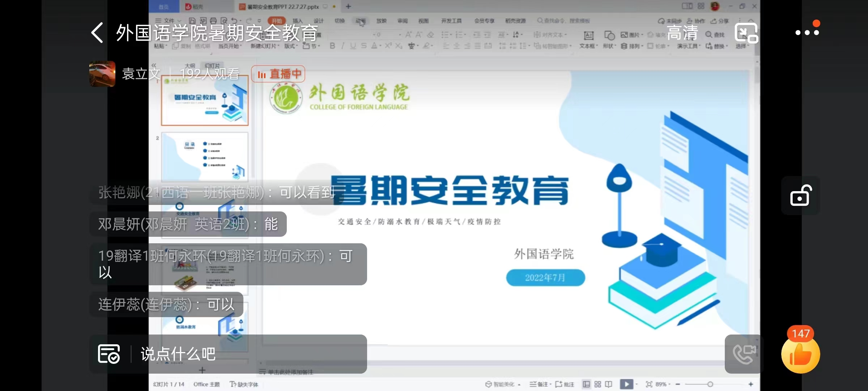Tap the call-in connect icon
Screen dimensions: 868x391
tap(744, 354)
